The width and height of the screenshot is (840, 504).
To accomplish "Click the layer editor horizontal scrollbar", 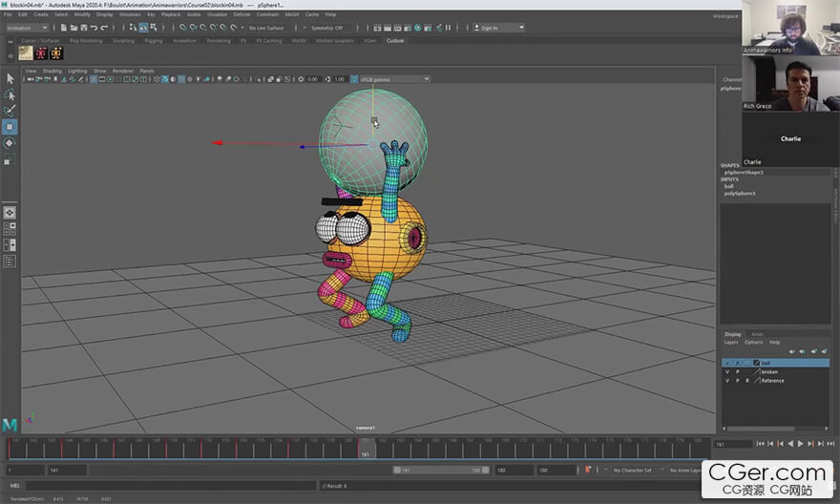I will point(760,429).
